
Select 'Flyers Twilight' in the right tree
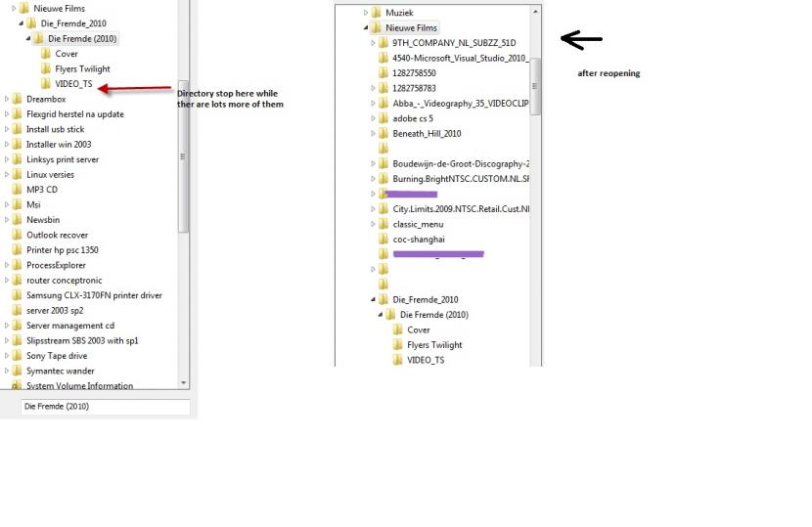434,345
